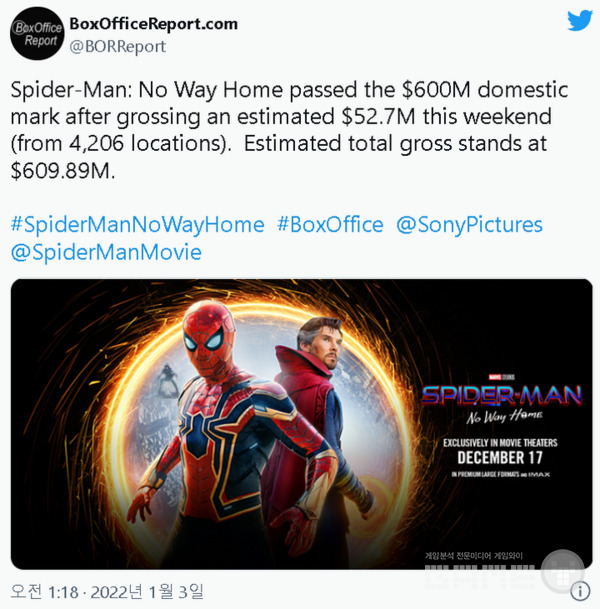Click the IMAX formats line in poster

coord(501,474)
